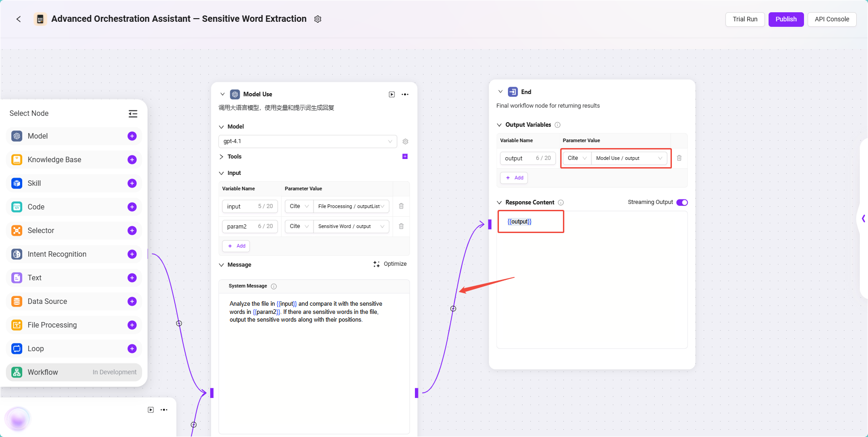
Task: Add a tool with purple plus icon
Action: 405,157
